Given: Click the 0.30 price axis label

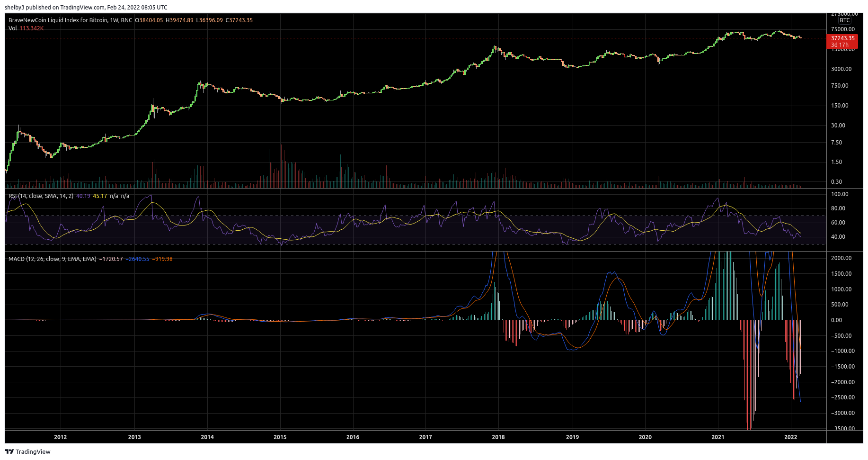Looking at the screenshot, I should pos(837,182).
